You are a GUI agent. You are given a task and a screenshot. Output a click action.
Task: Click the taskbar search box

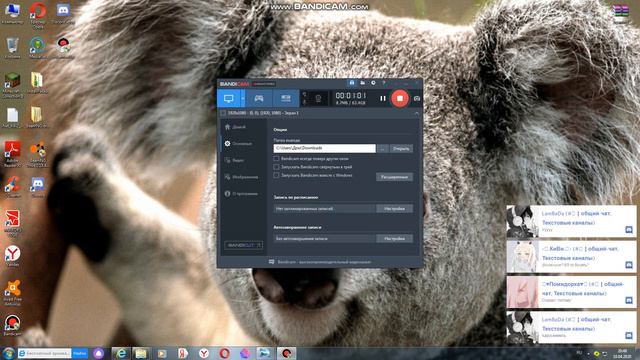(x=44, y=353)
